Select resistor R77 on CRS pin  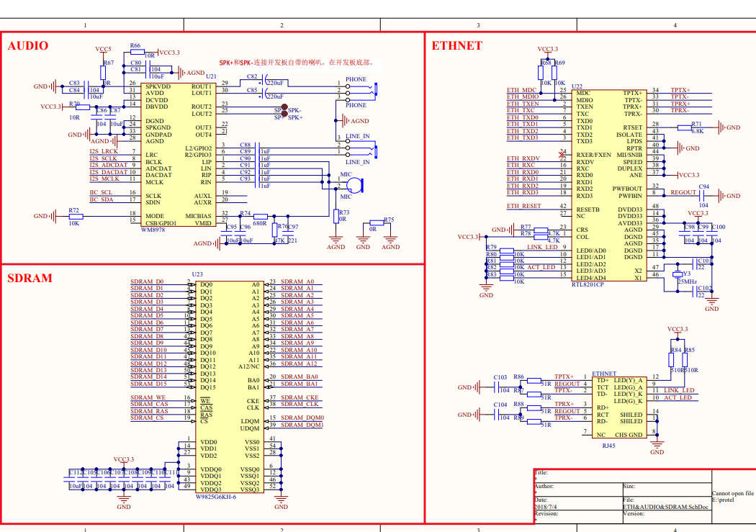tap(541, 230)
